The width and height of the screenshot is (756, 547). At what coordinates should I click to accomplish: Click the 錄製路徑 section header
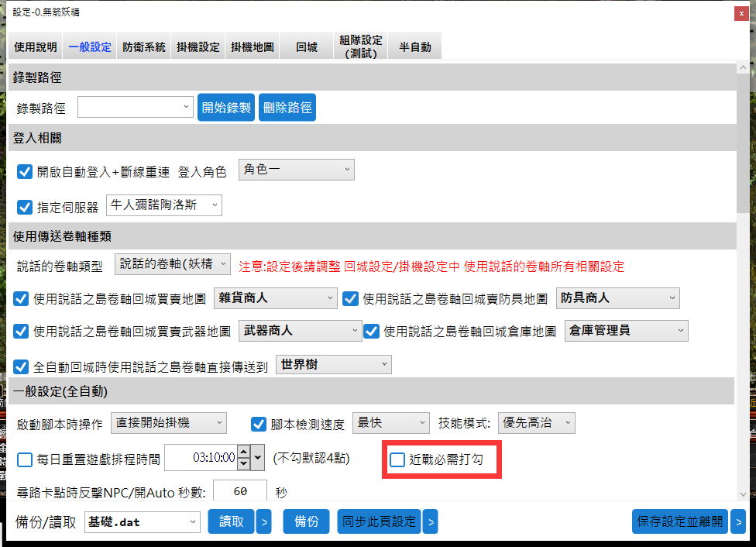pos(373,77)
